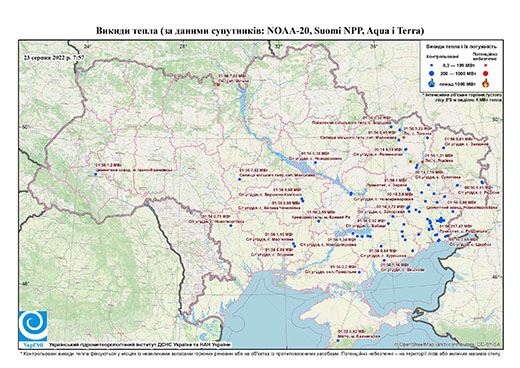Click the footnote below the map frame

point(260,353)
